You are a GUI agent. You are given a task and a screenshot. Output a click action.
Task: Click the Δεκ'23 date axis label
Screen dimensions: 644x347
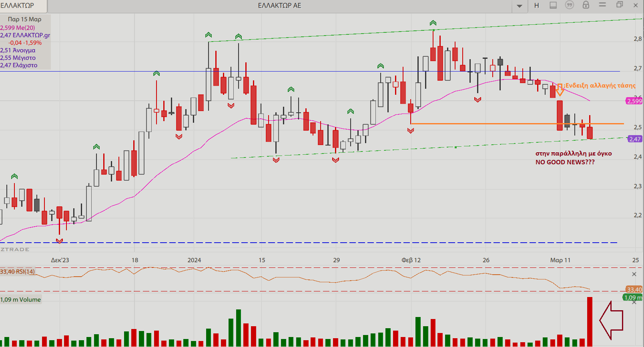(60, 260)
